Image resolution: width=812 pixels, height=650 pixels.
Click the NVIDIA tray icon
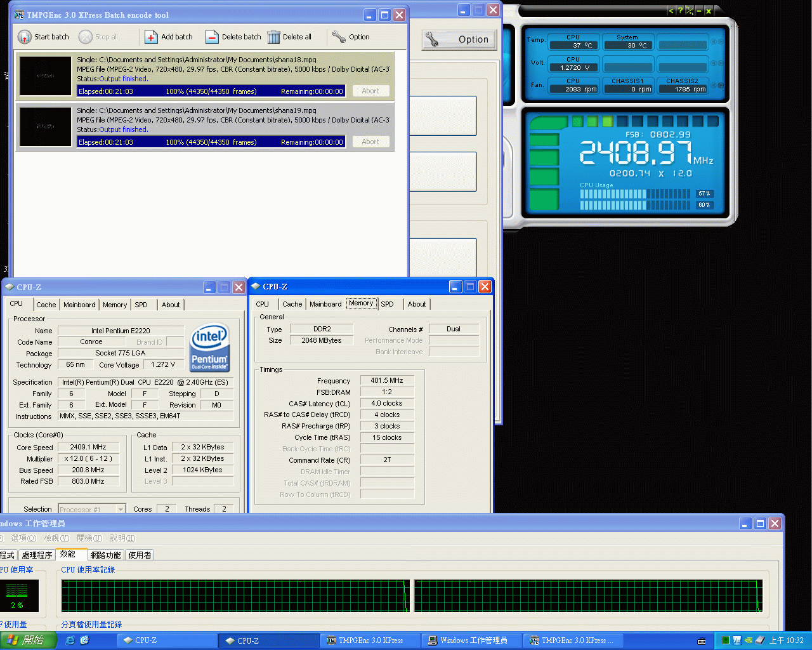click(x=749, y=640)
